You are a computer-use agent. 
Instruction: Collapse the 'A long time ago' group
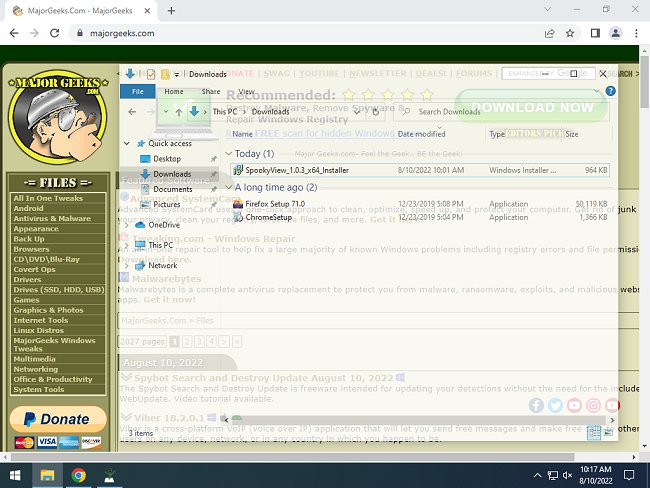pyautogui.click(x=228, y=187)
